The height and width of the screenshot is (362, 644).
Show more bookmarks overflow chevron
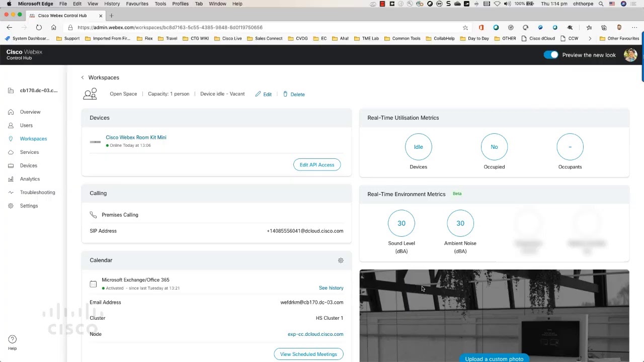pos(590,38)
